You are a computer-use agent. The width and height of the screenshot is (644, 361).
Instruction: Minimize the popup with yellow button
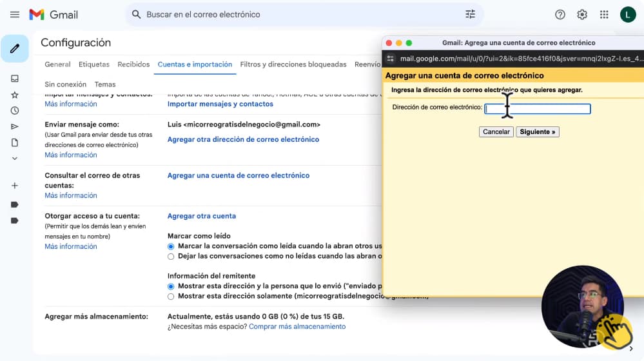(x=399, y=43)
